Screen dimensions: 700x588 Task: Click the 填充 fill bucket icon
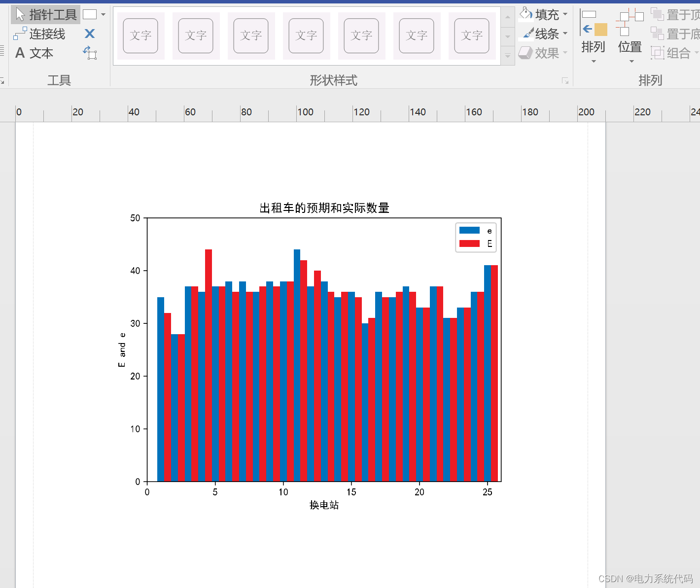point(525,13)
